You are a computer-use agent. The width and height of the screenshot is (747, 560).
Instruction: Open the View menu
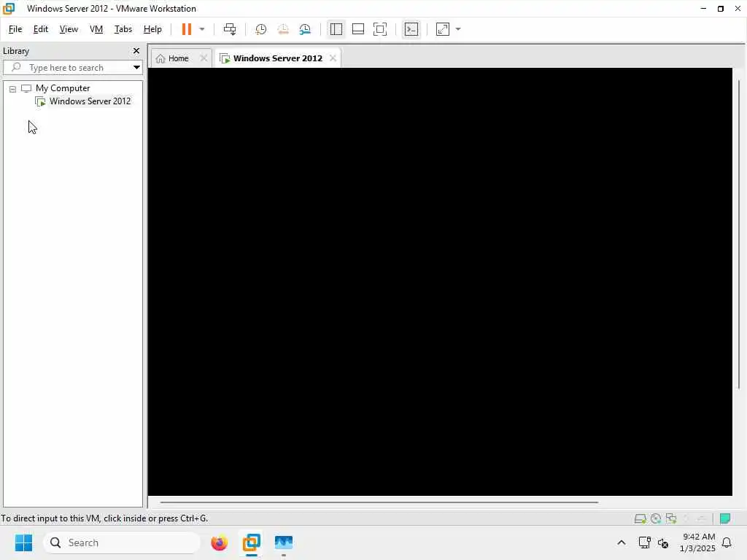click(69, 29)
